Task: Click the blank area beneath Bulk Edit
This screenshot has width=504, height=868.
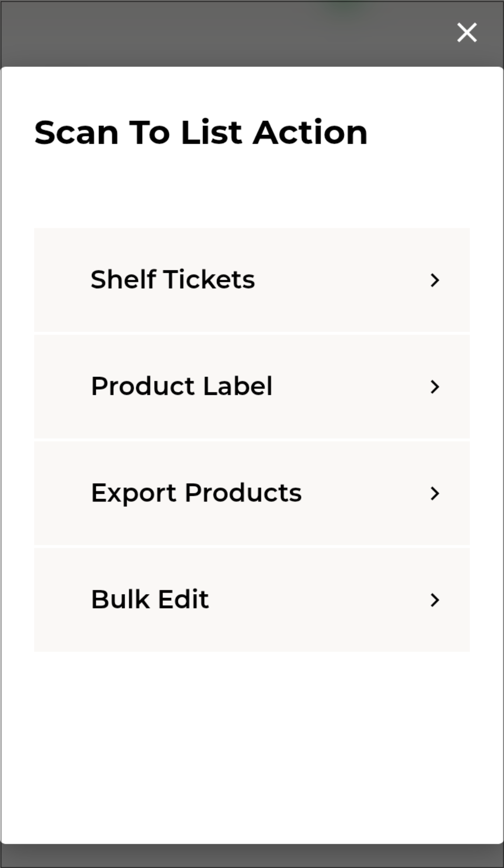Action: pyautogui.click(x=251, y=747)
